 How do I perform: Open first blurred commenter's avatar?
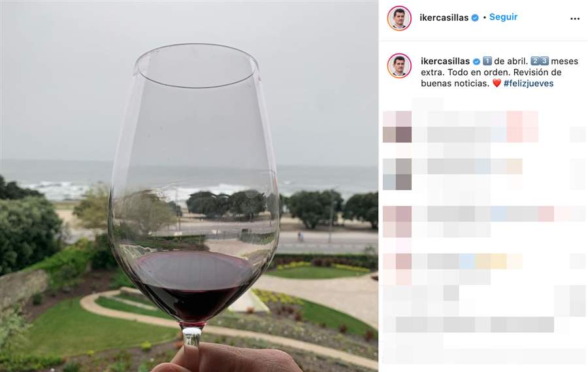point(397,126)
